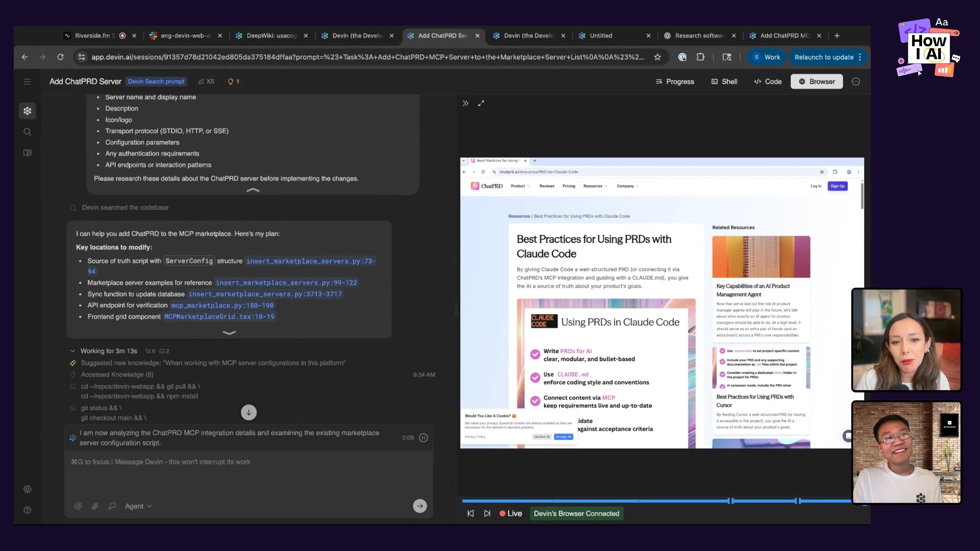Click Devin Search prompt tag
The width and height of the screenshot is (980, 551).
coord(156,81)
